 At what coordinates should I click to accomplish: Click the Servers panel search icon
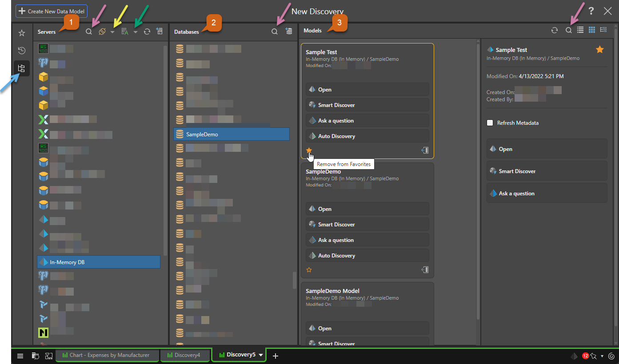tap(89, 32)
